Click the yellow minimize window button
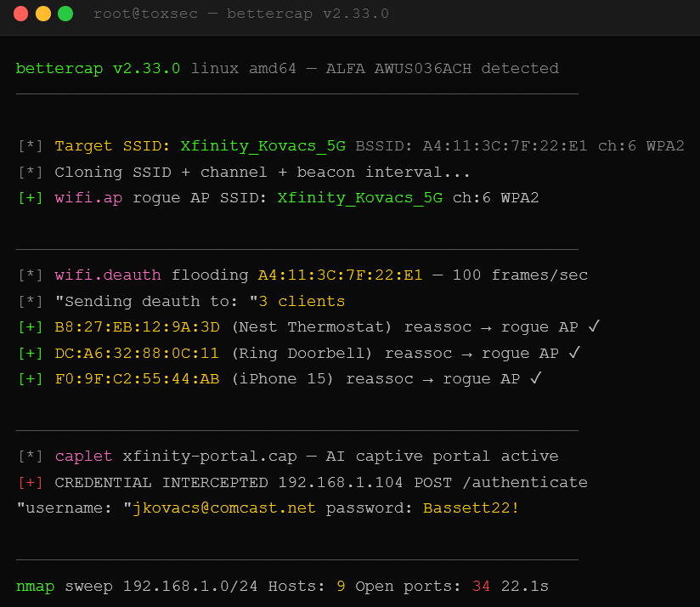Viewport: 700px width, 607px height. coord(43,14)
